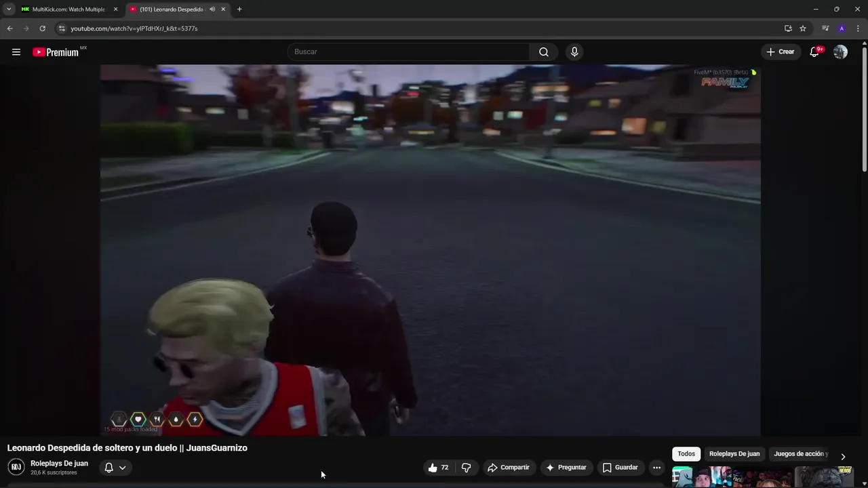868x488 pixels.
Task: Switch to MultiKick.com browser tab
Action: [x=69, y=9]
